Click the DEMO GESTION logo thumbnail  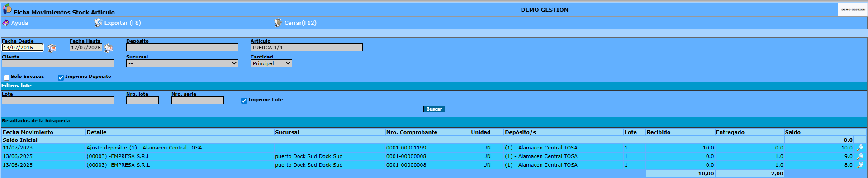pos(853,10)
